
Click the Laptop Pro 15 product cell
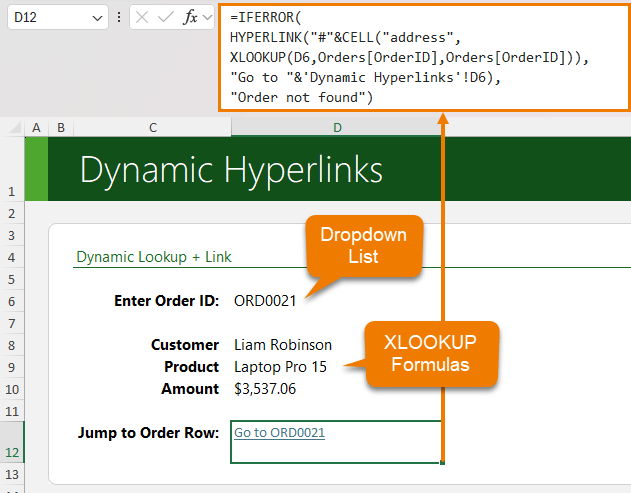tap(280, 367)
